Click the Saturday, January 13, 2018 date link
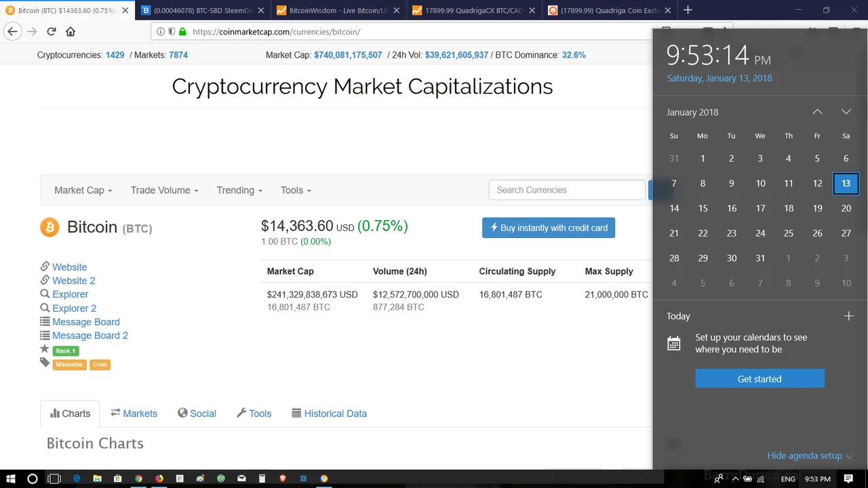This screenshot has height=488, width=868. (719, 78)
